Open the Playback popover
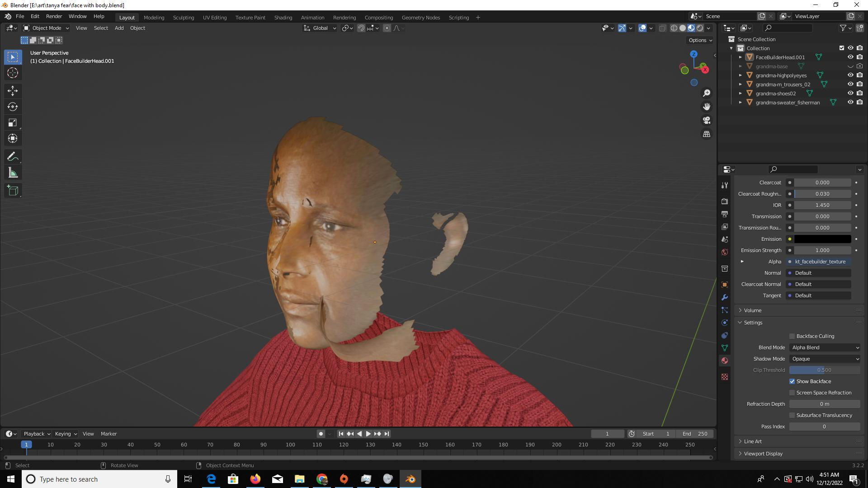The image size is (868, 488). point(37,434)
